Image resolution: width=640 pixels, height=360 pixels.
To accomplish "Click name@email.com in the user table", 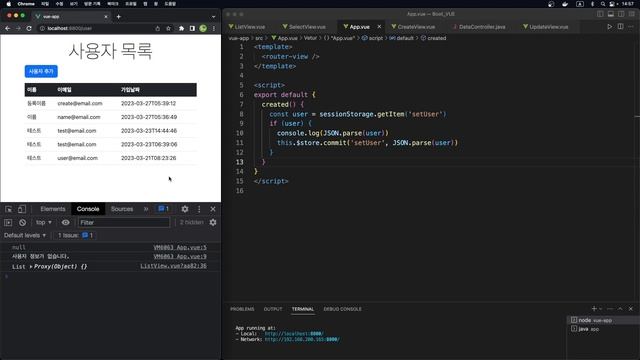I will 79,117.
